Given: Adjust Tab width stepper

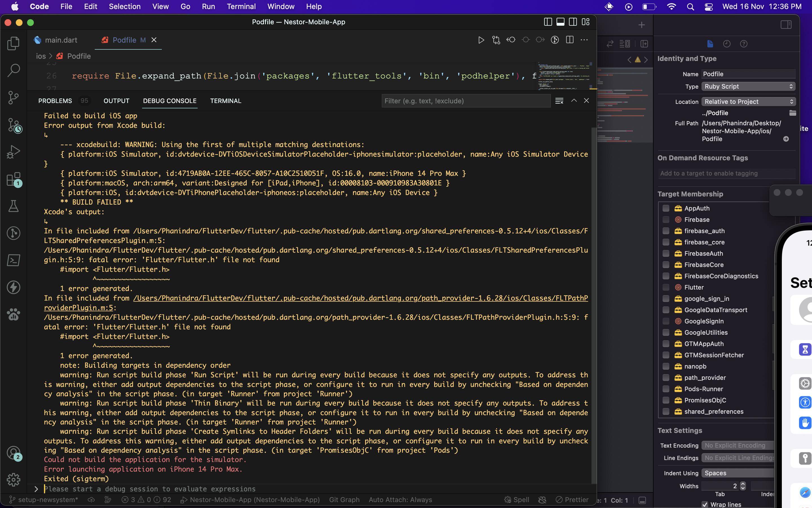Looking at the screenshot, I should click(x=743, y=486).
